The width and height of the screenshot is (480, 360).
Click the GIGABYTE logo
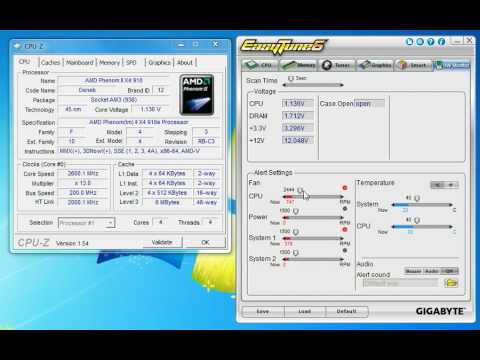click(440, 311)
